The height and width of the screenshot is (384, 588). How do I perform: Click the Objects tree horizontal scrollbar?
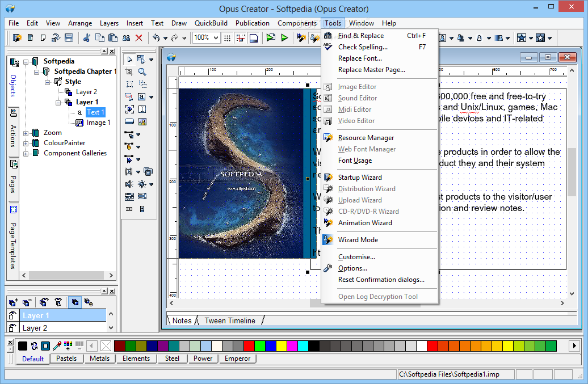click(x=68, y=275)
